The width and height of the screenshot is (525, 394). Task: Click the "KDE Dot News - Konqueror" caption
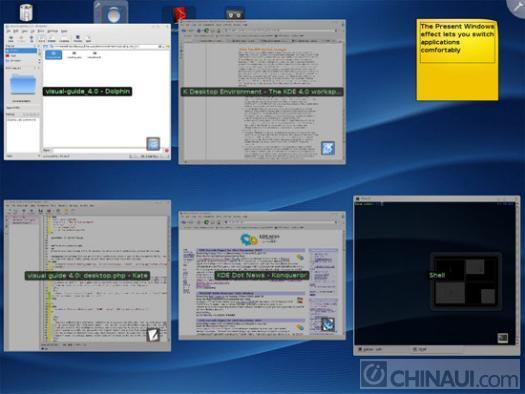[x=262, y=275]
